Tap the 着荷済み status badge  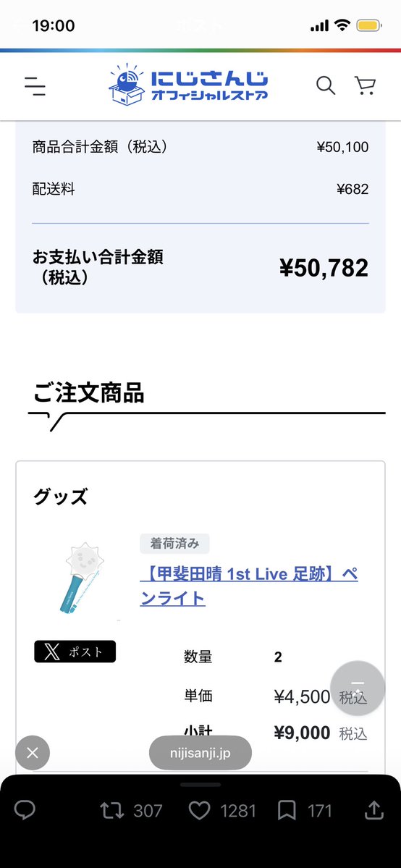click(174, 544)
